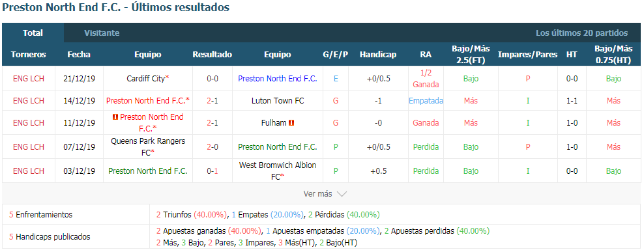Viewport: 644px width, 250px height.
Task: Expand more results with Ver más
Action: pyautogui.click(x=325, y=194)
